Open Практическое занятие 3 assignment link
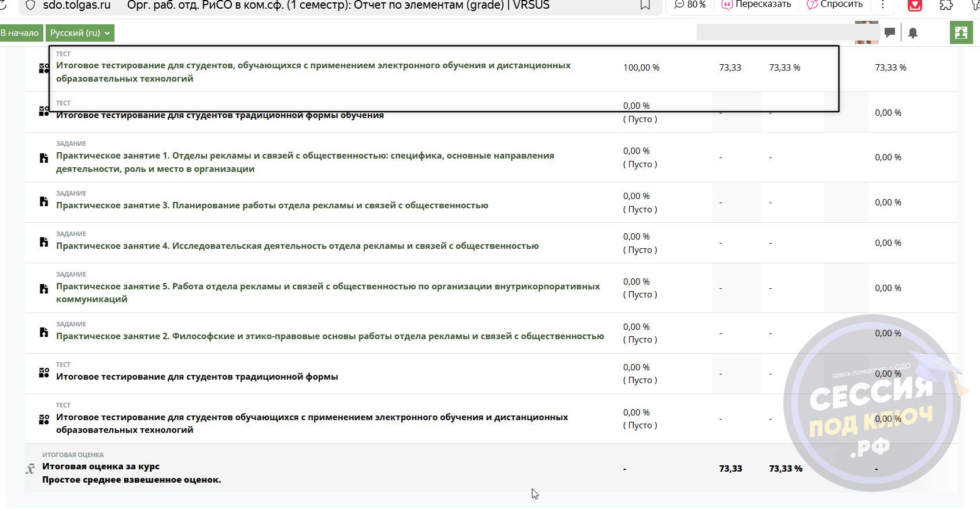980x511 pixels. [x=272, y=205]
